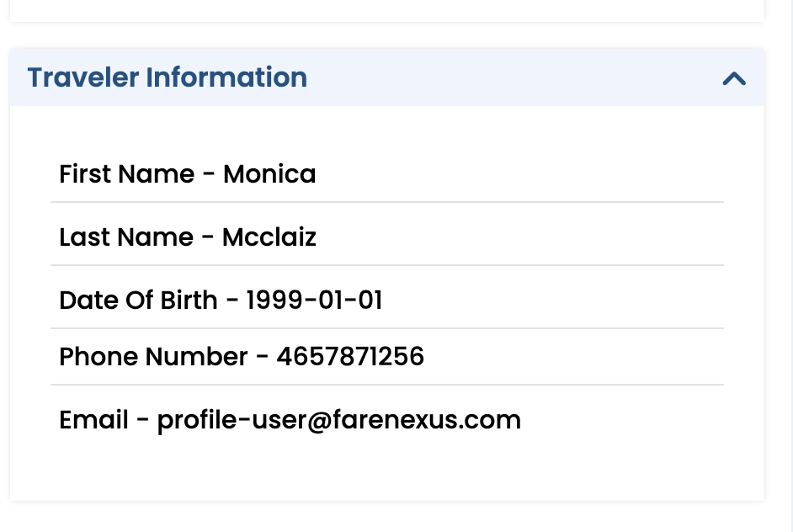Select the birth date 1999-01-01
Screen dimensions: 793x532
(314, 301)
